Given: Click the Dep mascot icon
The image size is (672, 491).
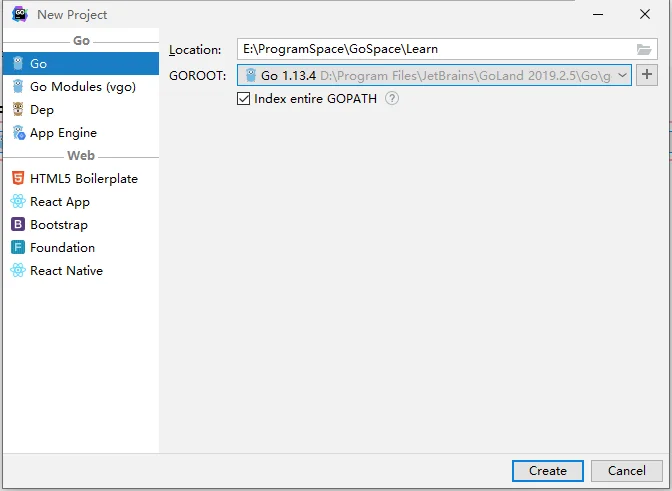Looking at the screenshot, I should click(x=18, y=110).
